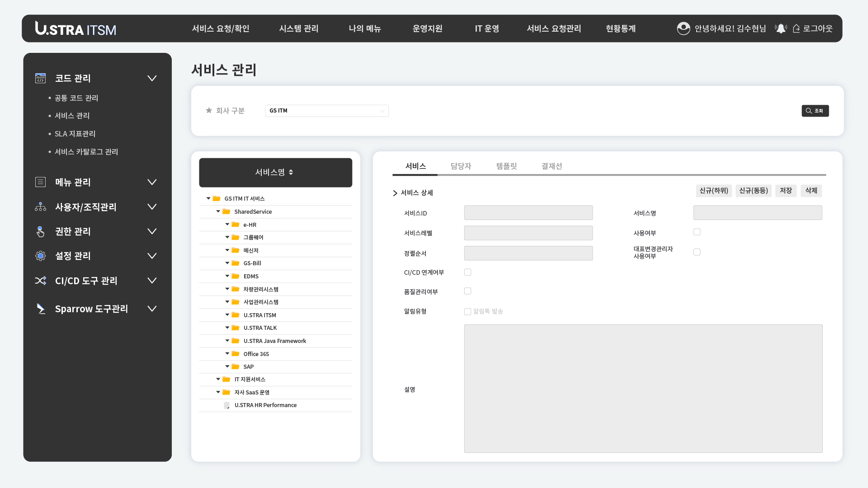Open the 시스템 관리 top menu
The height and width of the screenshot is (488, 868).
tap(298, 28)
